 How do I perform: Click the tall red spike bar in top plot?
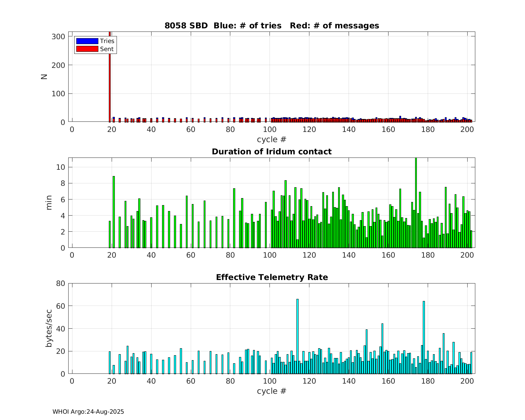click(x=110, y=77)
